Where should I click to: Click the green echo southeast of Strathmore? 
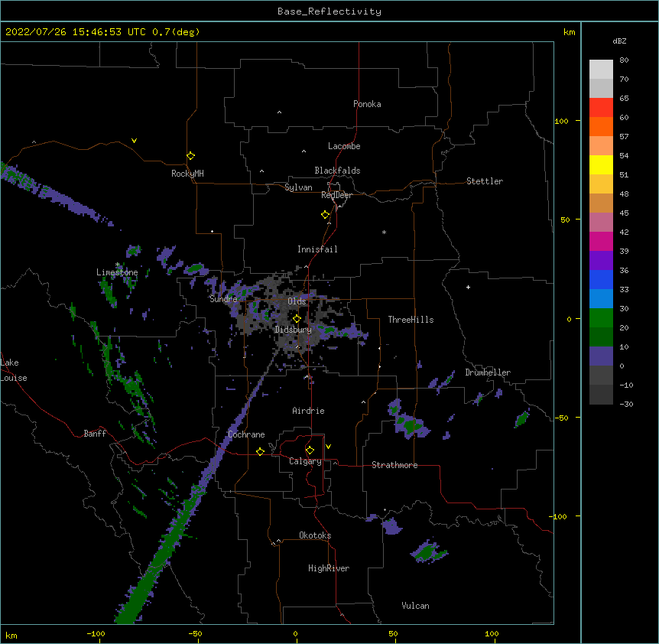coord(428,551)
